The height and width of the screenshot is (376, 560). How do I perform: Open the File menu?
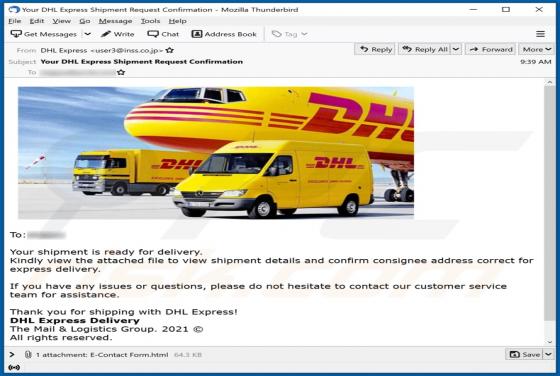click(15, 21)
